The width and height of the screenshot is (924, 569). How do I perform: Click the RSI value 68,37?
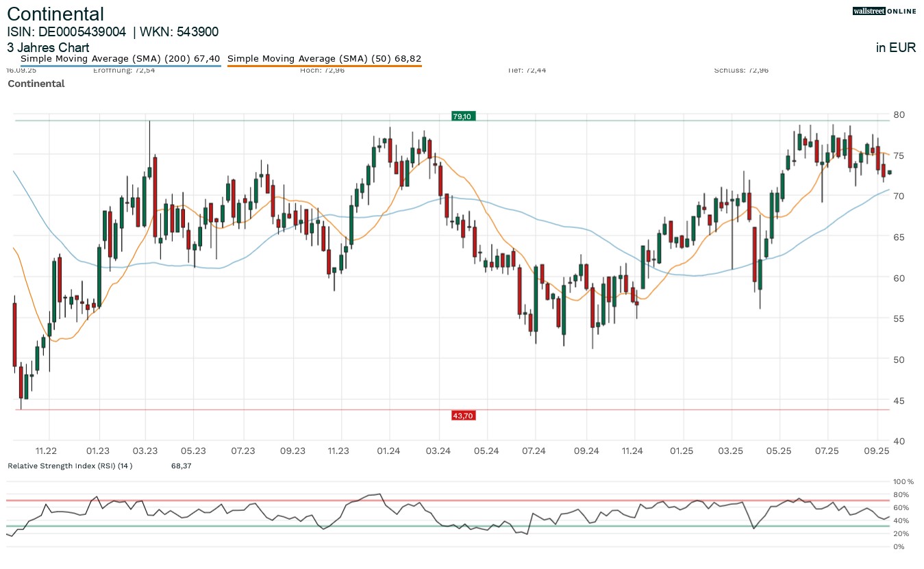tap(182, 466)
